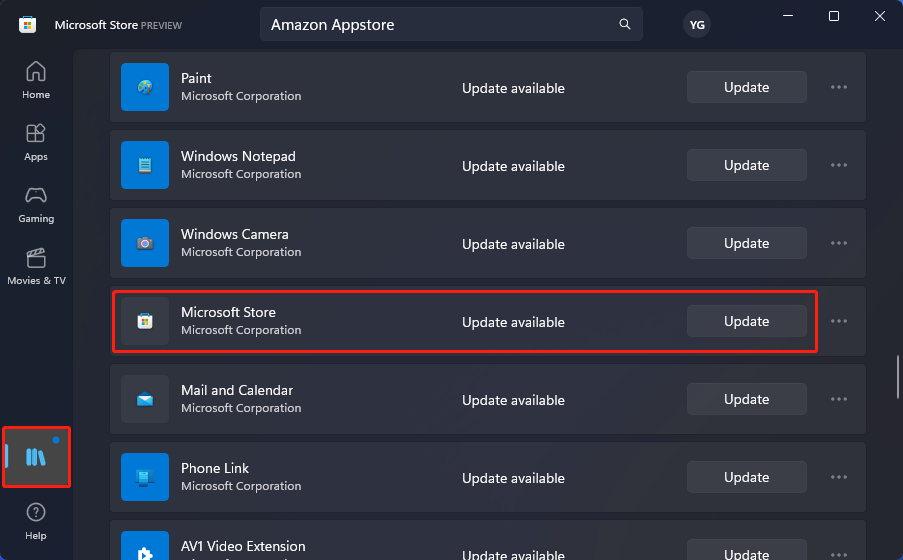
Task: Update the Microsoft Store app
Action: click(x=746, y=321)
